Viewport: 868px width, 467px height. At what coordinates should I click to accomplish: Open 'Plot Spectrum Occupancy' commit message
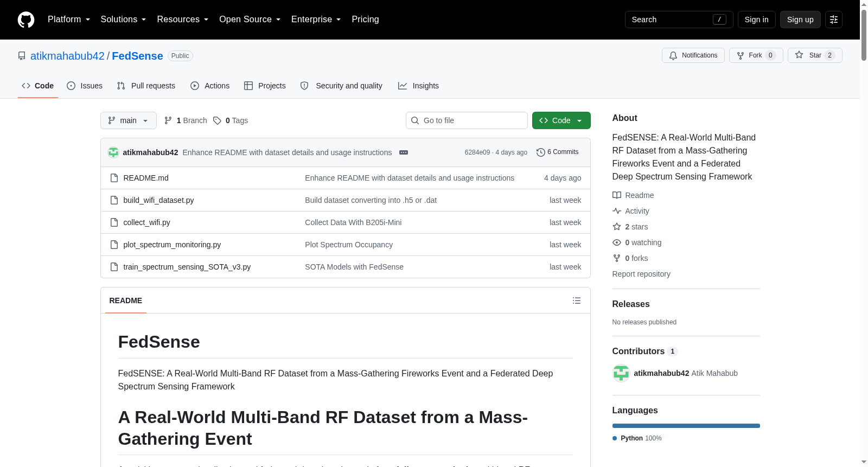[x=349, y=245]
